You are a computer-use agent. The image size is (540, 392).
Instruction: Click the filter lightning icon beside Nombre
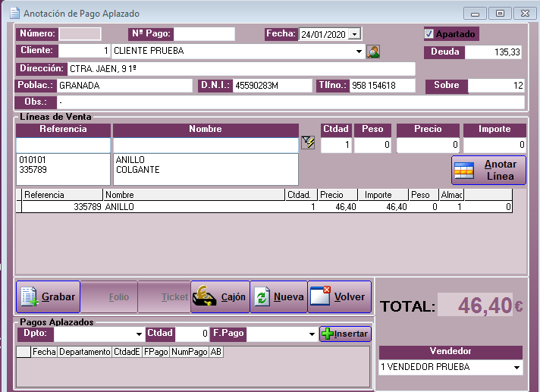pos(308,143)
